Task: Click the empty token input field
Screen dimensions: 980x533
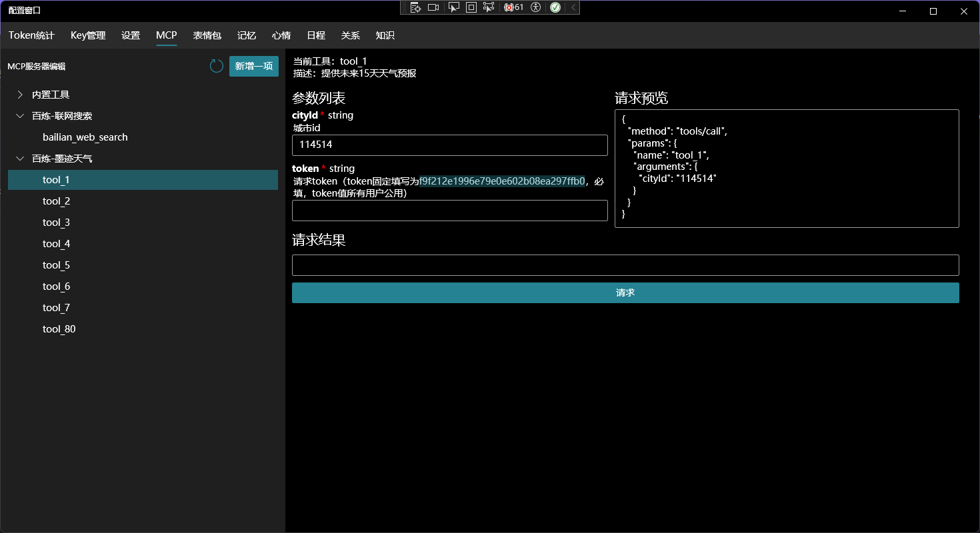Action: (x=449, y=211)
